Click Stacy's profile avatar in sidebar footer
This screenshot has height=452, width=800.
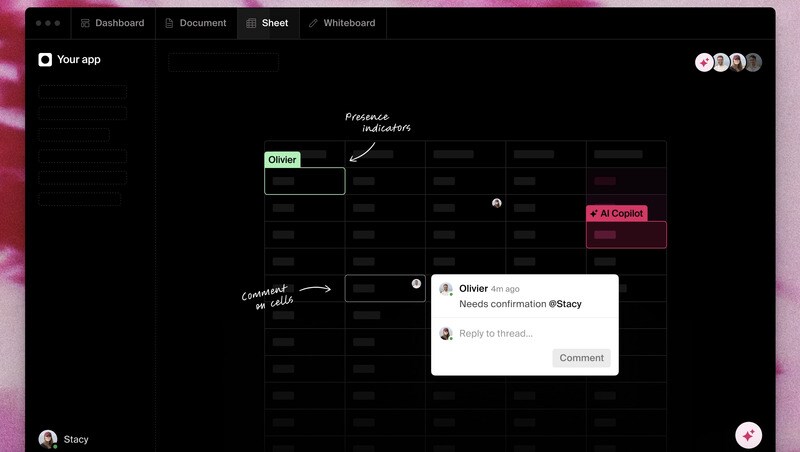click(x=47, y=439)
